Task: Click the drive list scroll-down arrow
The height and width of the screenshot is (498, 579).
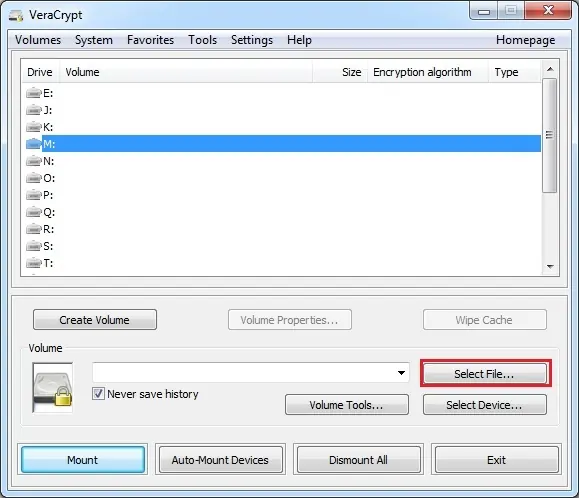Action: (x=550, y=267)
